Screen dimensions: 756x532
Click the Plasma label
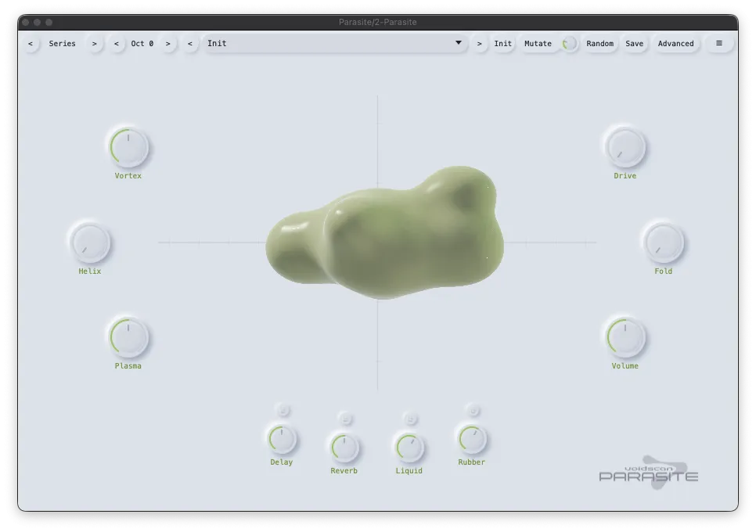[x=128, y=366]
